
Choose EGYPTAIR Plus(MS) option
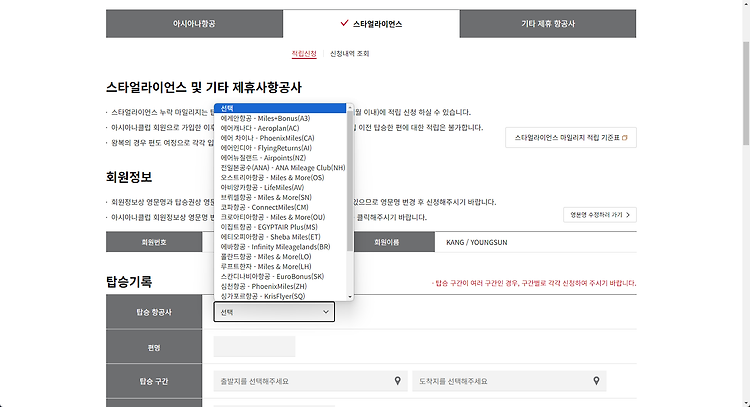pos(280,227)
